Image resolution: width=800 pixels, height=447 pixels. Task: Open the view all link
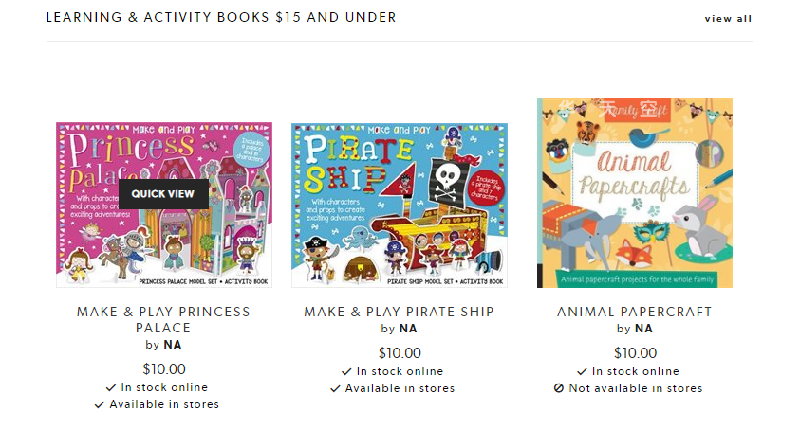(728, 19)
